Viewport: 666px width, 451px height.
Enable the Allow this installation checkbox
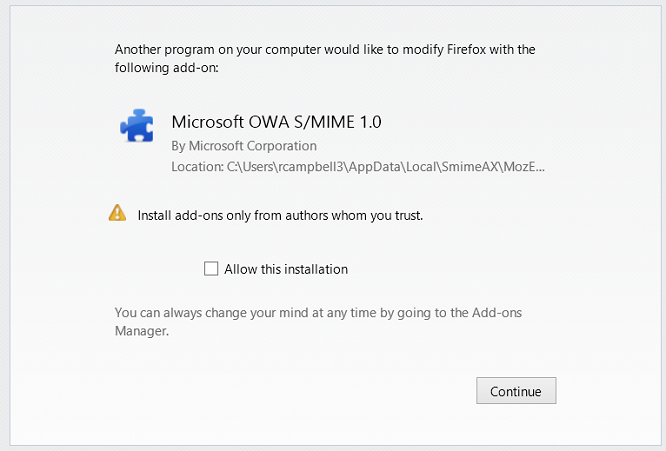[x=211, y=269]
